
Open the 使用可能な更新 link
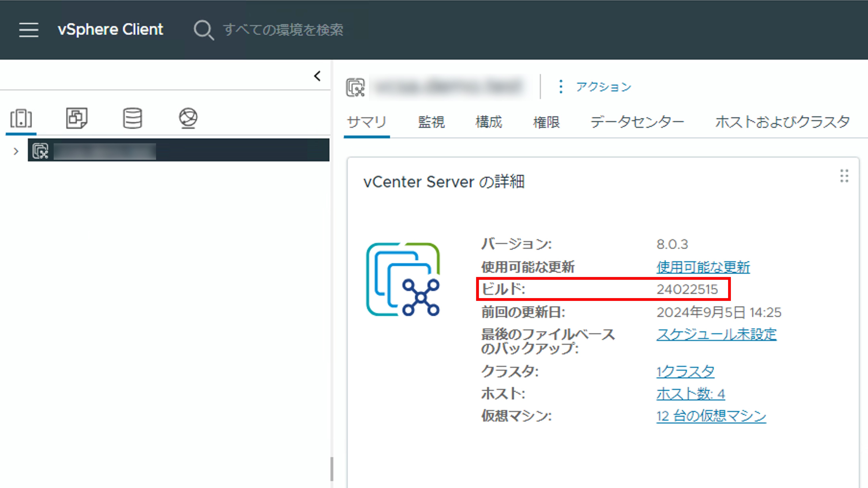(703, 267)
